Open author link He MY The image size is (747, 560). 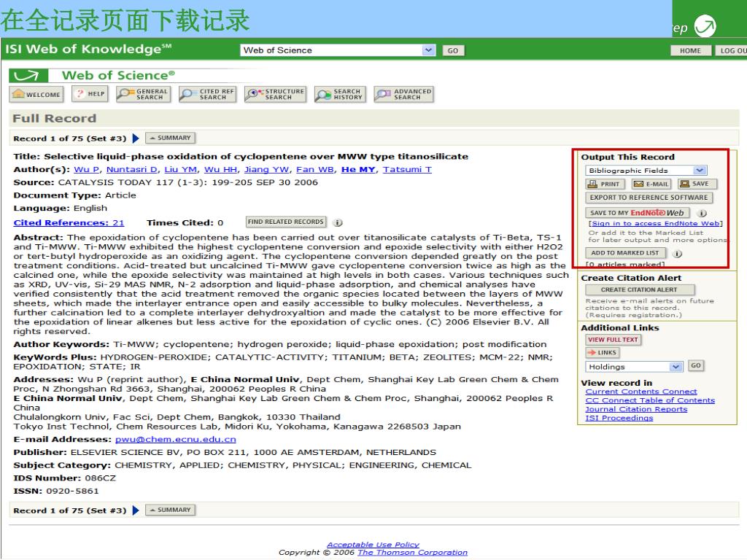pyautogui.click(x=357, y=169)
